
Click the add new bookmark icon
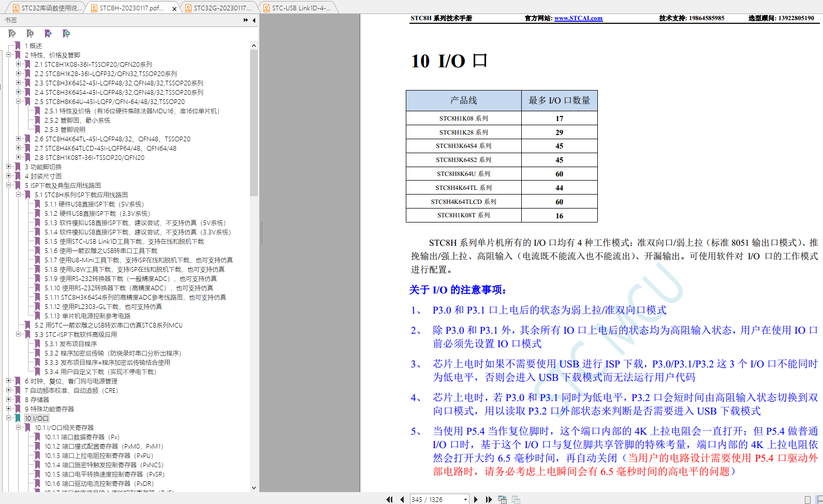[30, 34]
